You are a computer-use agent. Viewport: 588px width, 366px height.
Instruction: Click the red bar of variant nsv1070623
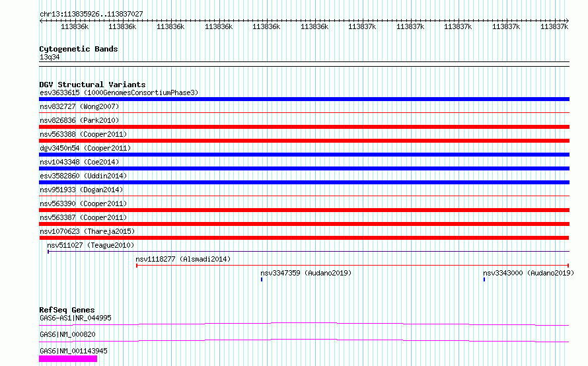[304, 238]
